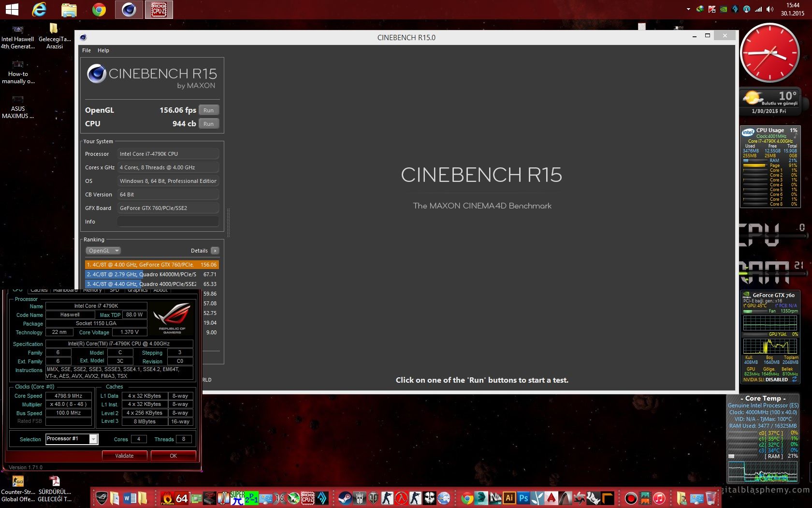
Task: Open the ASUS MAXIMUS desktop shortcut
Action: (x=18, y=106)
